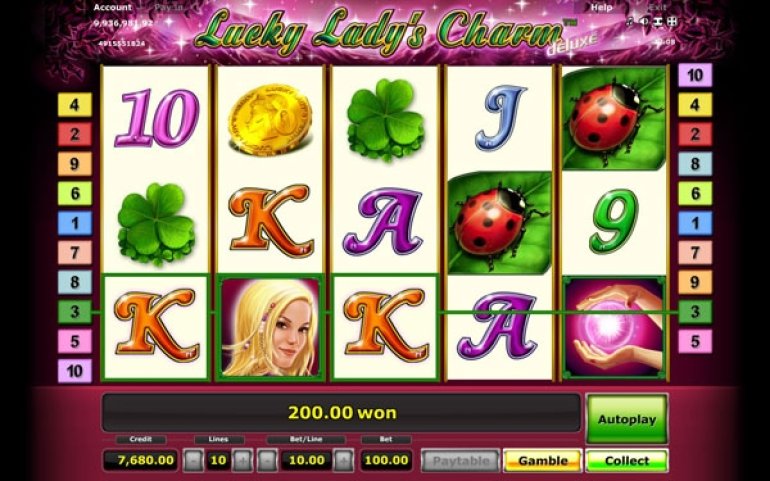Image resolution: width=770 pixels, height=481 pixels.
Task: Click the green Autoplay button
Action: click(x=627, y=419)
